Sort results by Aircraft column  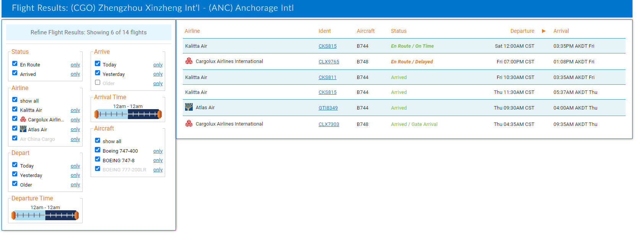[366, 31]
